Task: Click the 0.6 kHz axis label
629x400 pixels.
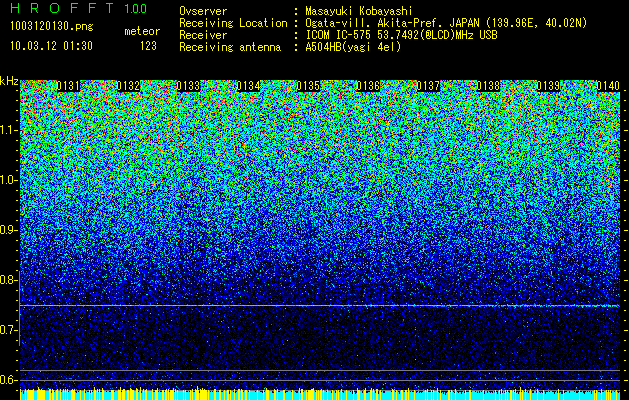Action: coord(9,380)
